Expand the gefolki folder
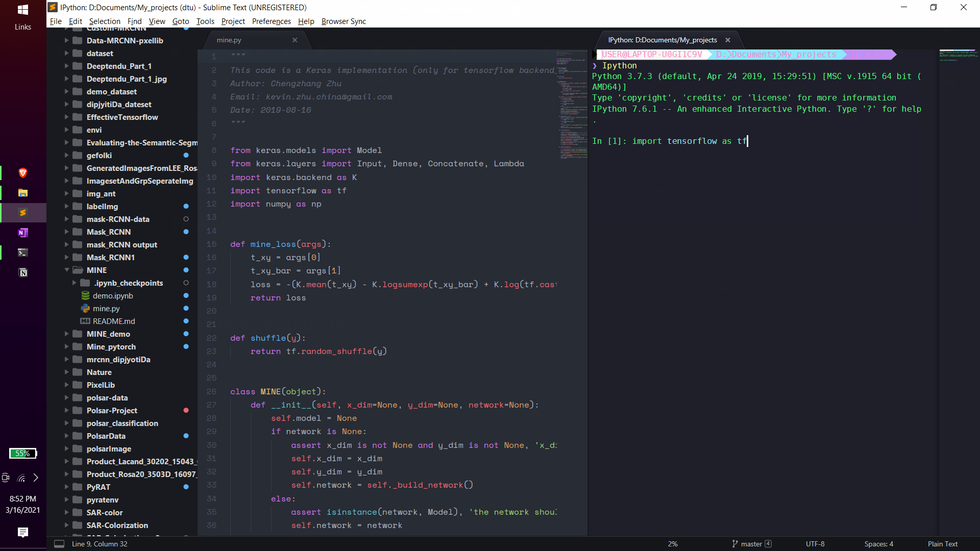This screenshot has height=551, width=980. (66, 156)
